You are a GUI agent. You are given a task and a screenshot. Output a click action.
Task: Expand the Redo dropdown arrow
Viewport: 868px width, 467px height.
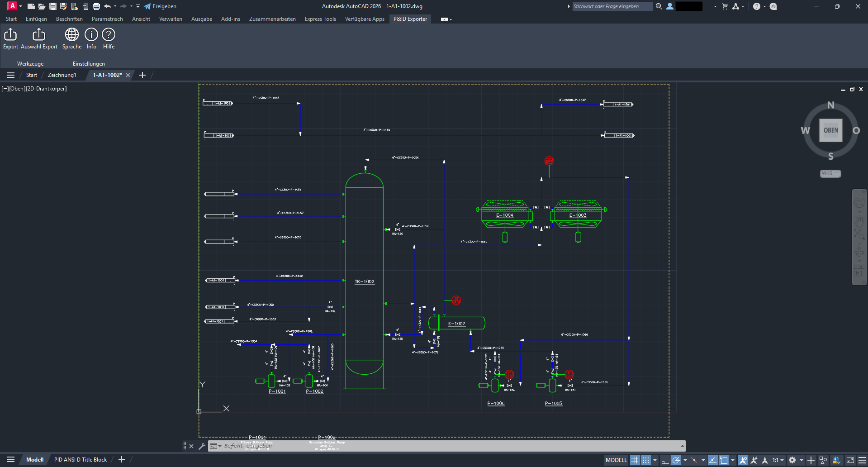tap(130, 6)
